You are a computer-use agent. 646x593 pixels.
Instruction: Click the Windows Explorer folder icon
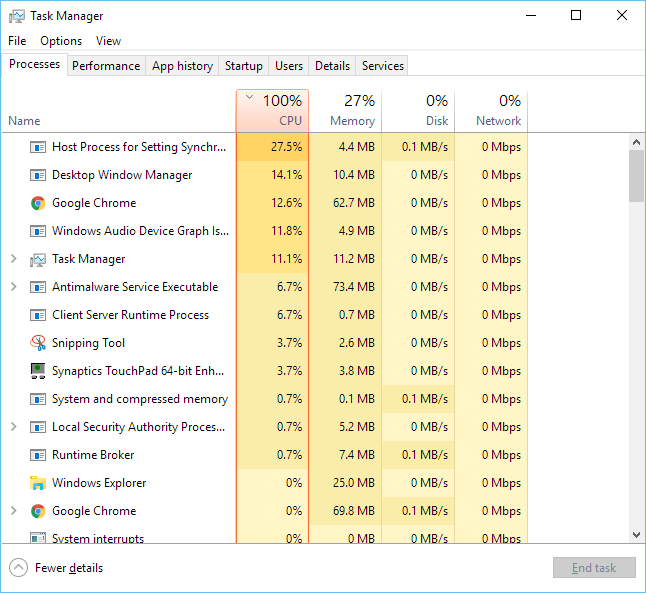tap(38, 483)
